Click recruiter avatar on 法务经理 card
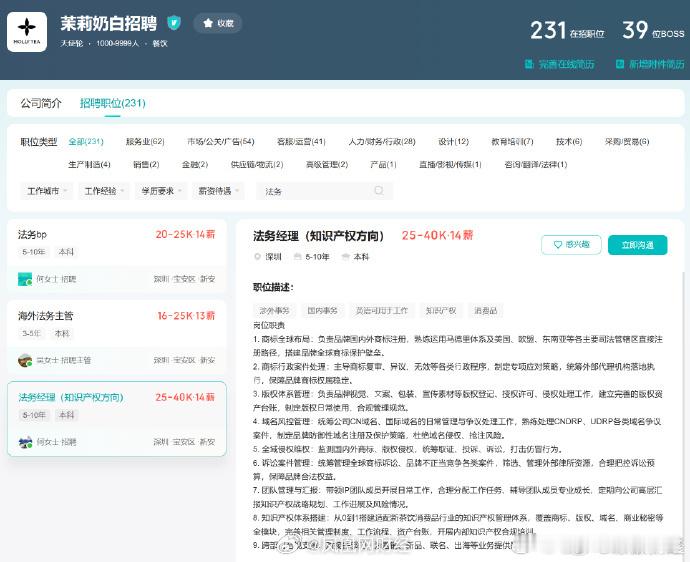This screenshot has height=562, width=690. (25, 442)
